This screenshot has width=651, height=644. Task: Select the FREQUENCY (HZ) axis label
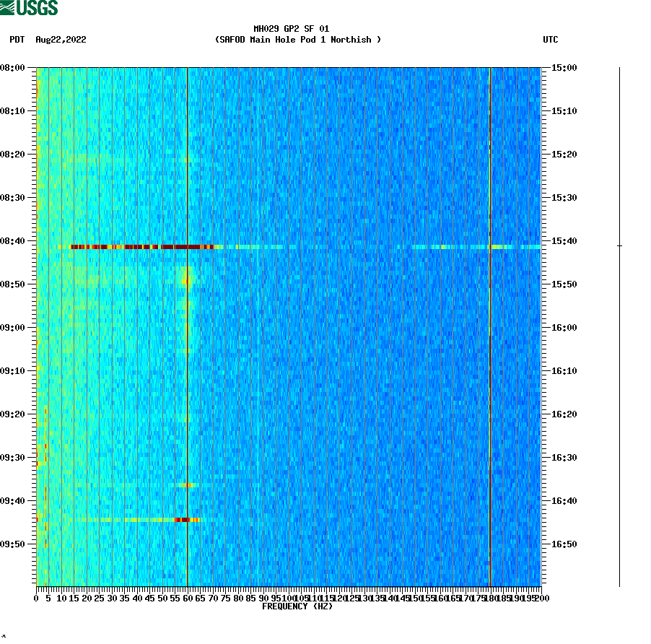point(297,607)
